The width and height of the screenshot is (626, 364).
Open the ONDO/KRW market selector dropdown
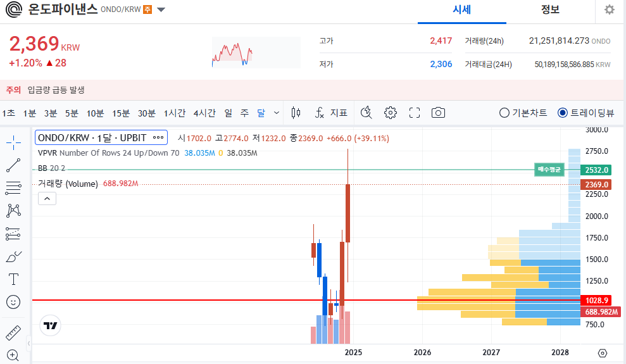click(161, 9)
